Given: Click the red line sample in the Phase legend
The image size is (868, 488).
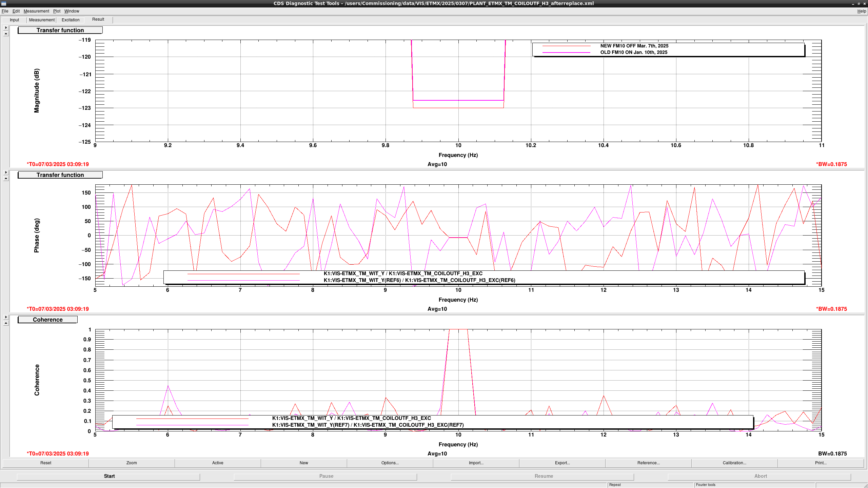Looking at the screenshot, I should point(243,274).
